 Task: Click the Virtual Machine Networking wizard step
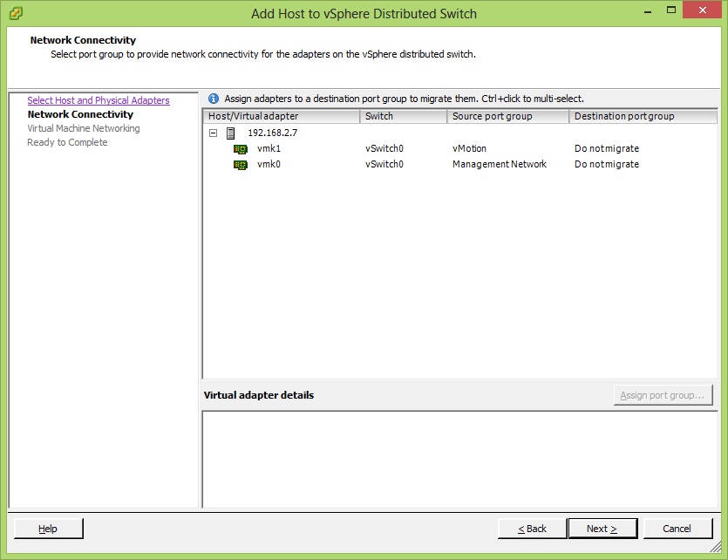tap(84, 128)
